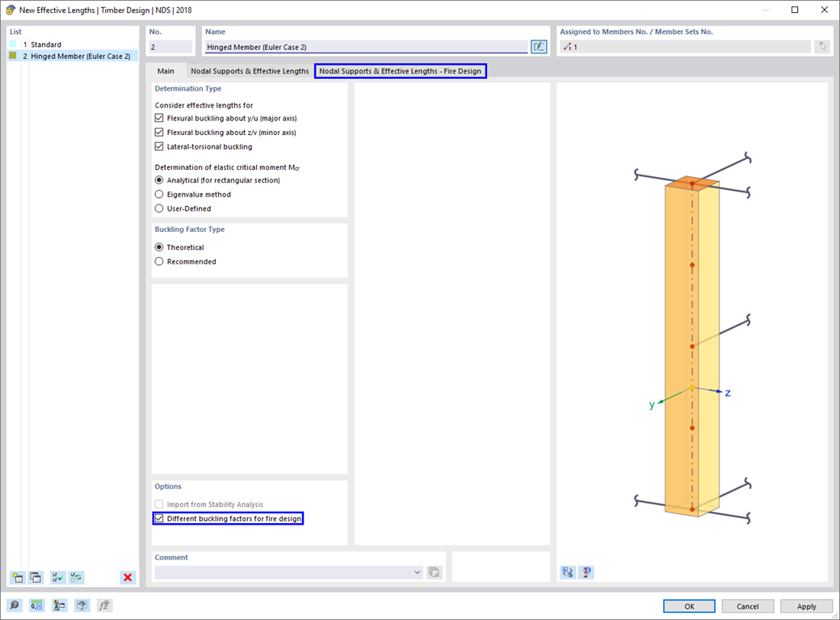Image resolution: width=840 pixels, height=620 pixels.
Task: Click the Cancel button
Action: tap(747, 606)
